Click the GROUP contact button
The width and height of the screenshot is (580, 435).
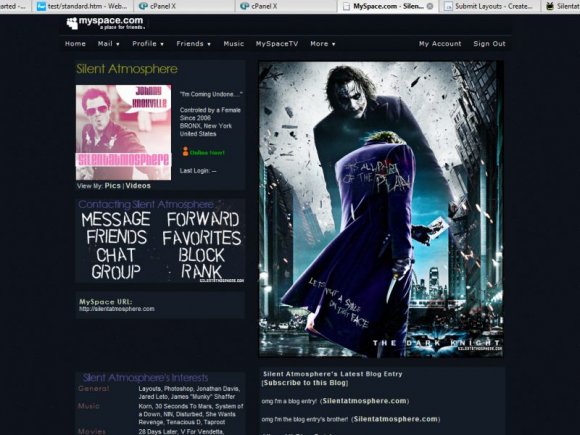click(x=116, y=272)
